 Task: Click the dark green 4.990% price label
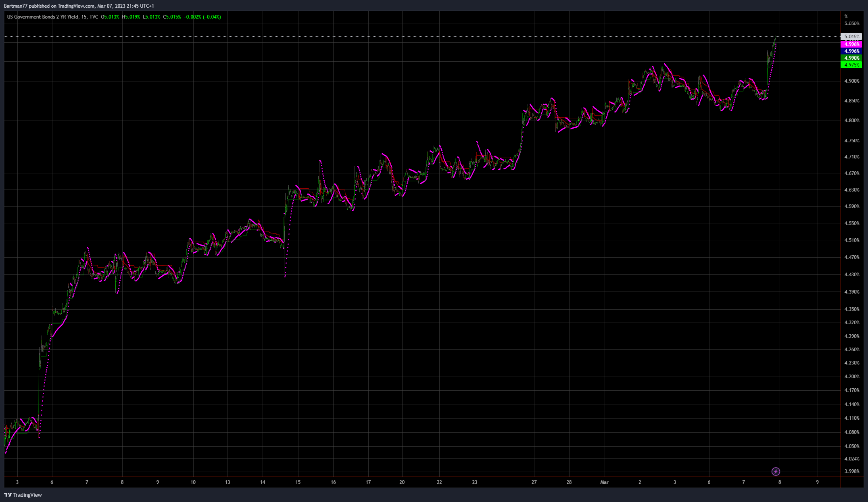pos(851,58)
